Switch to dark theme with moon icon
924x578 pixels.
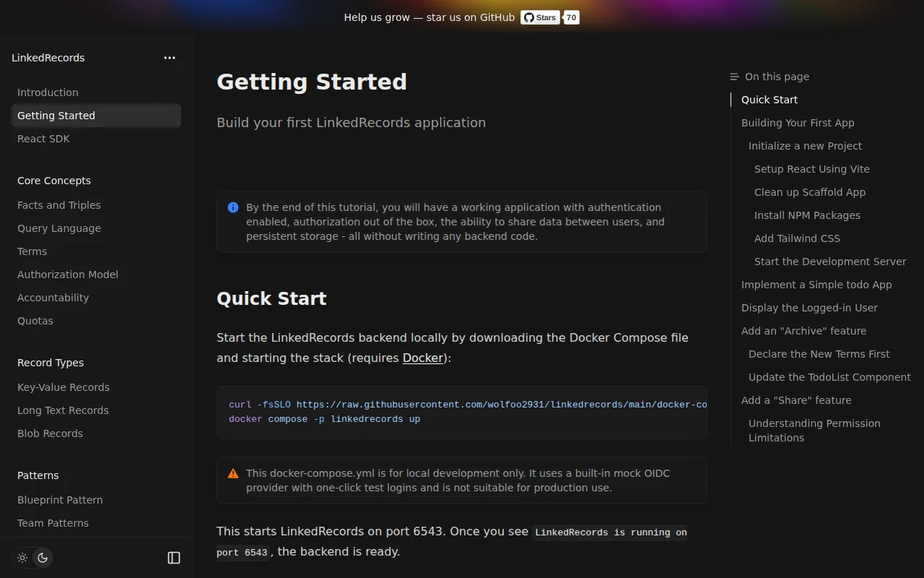43,558
